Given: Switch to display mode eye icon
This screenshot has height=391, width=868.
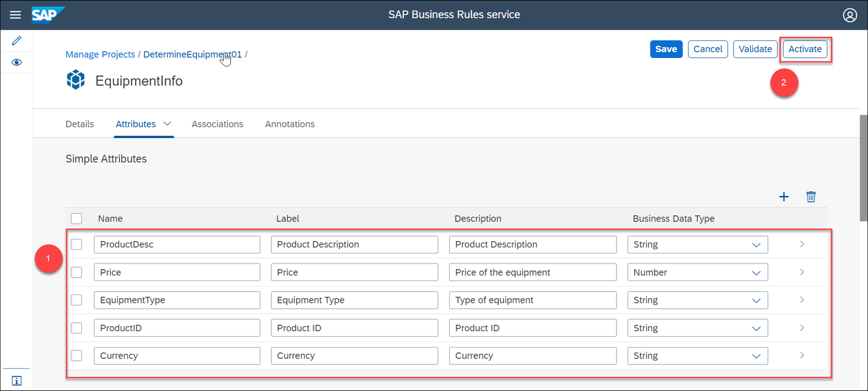Looking at the screenshot, I should tap(17, 62).
